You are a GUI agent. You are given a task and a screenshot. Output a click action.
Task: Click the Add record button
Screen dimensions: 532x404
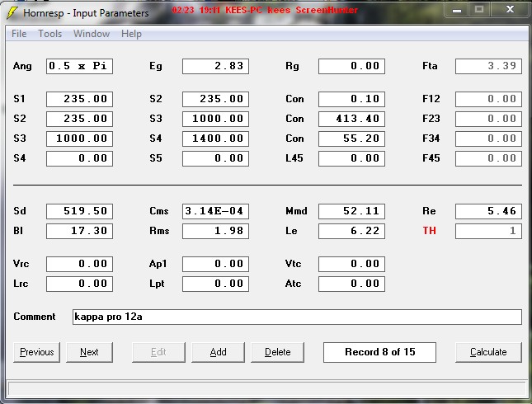[x=218, y=352]
